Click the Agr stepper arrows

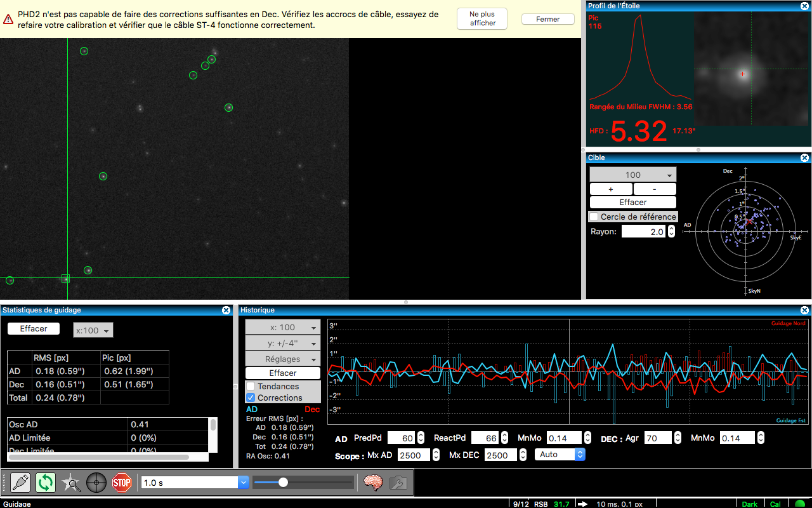[x=678, y=438]
